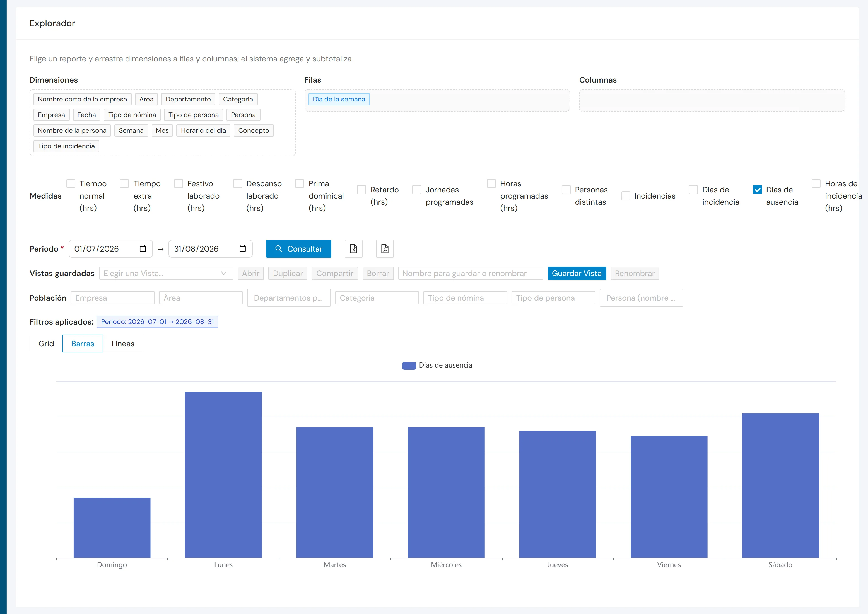
Task: Select the Mes dimension chip
Action: [162, 130]
